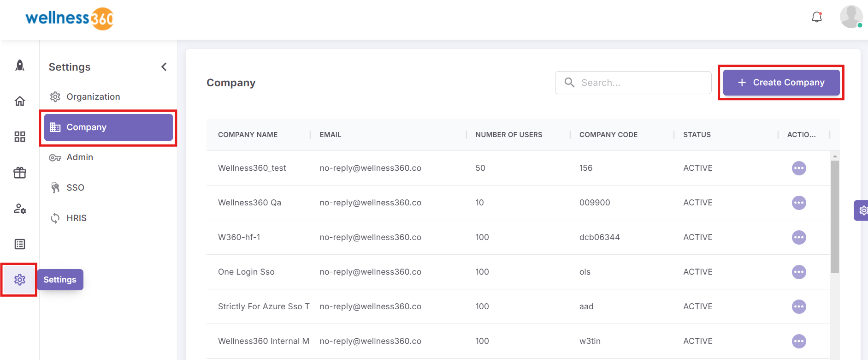Viewport: 868px width, 360px height.
Task: Sort by the Company Code header
Action: tap(608, 135)
